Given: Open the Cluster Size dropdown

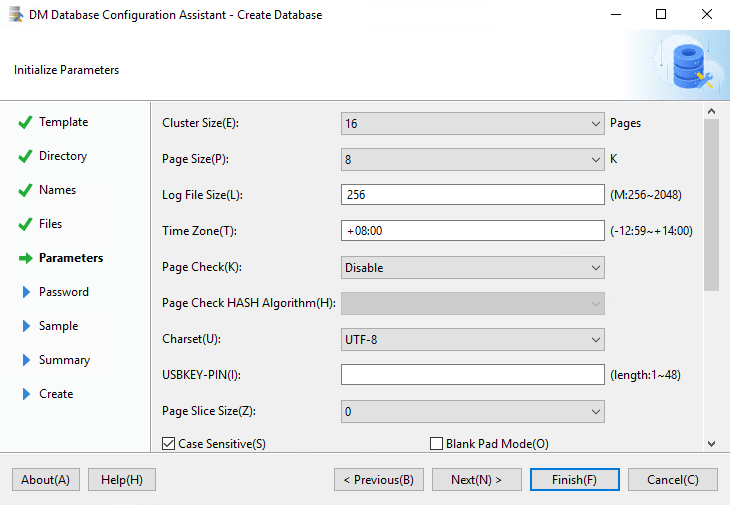Looking at the screenshot, I should point(472,124).
